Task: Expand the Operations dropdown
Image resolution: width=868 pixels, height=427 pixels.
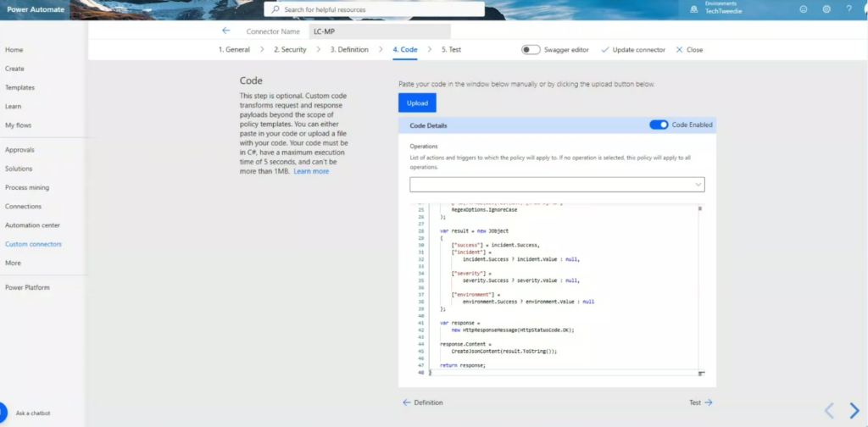Action: (557, 185)
